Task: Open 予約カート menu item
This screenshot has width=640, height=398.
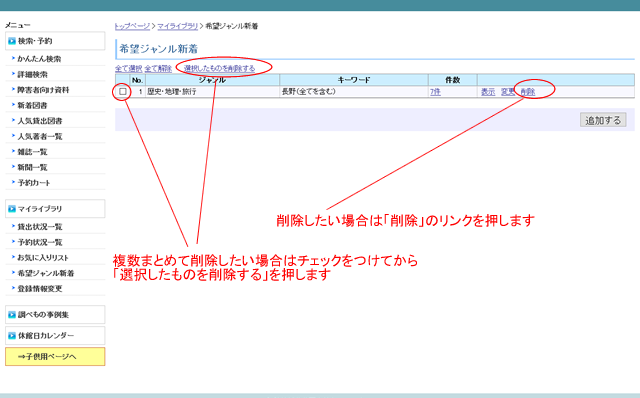Action: [x=34, y=183]
